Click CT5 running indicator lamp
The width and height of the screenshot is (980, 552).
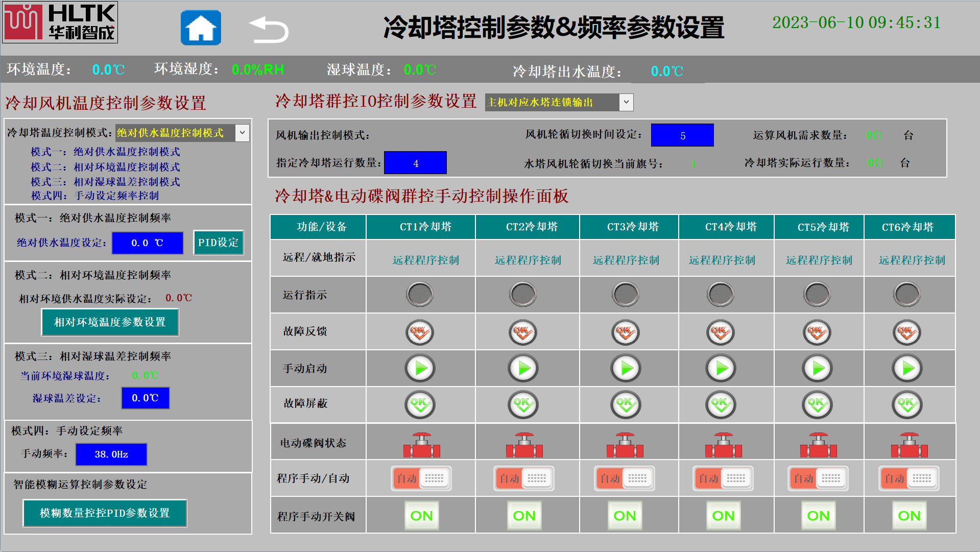pos(817,295)
